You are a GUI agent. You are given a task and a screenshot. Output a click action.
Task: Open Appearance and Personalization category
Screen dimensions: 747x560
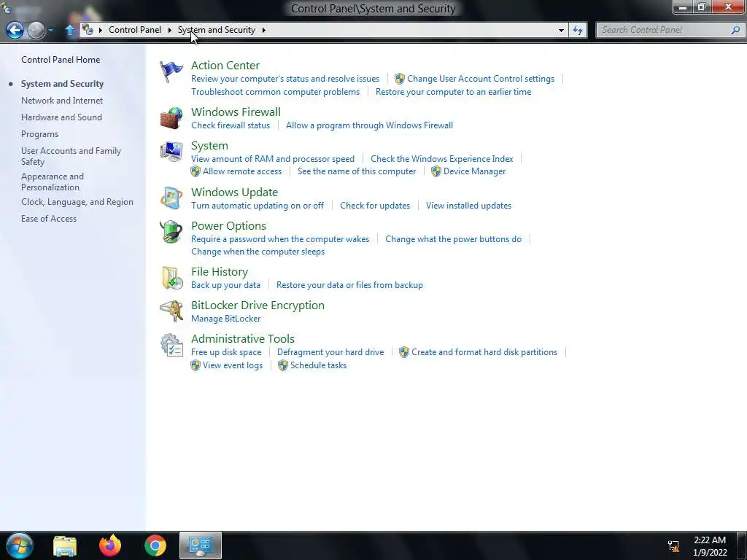53,182
